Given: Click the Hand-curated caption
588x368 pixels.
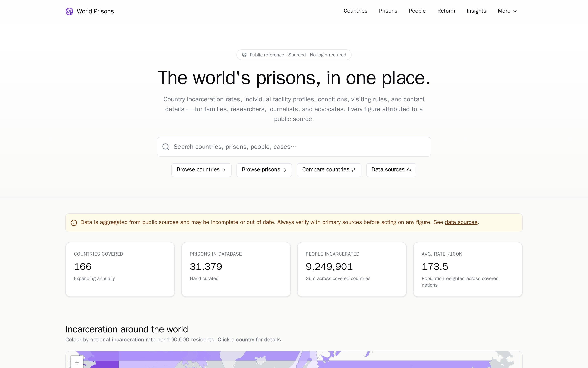Looking at the screenshot, I should (x=204, y=278).
